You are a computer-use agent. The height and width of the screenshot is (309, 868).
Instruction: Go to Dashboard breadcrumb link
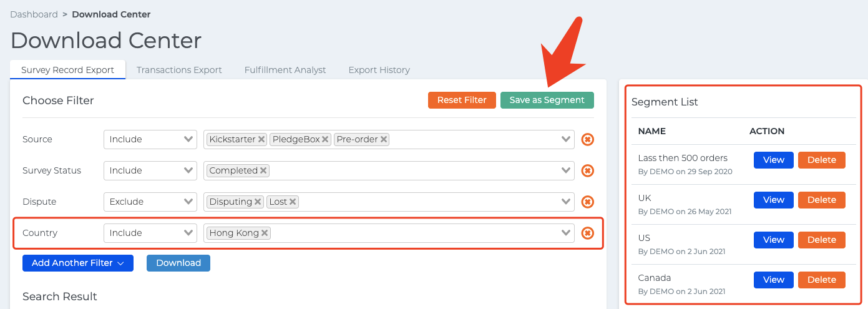point(34,14)
